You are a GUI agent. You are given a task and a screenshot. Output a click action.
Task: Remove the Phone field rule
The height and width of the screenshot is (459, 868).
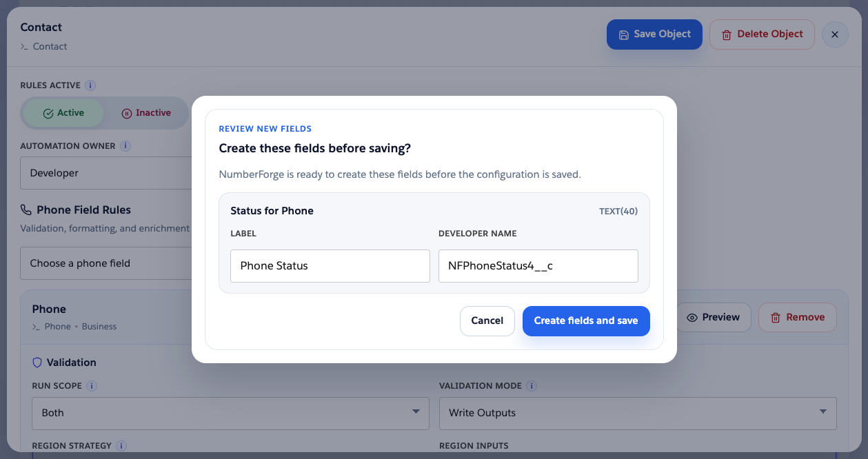tap(798, 318)
